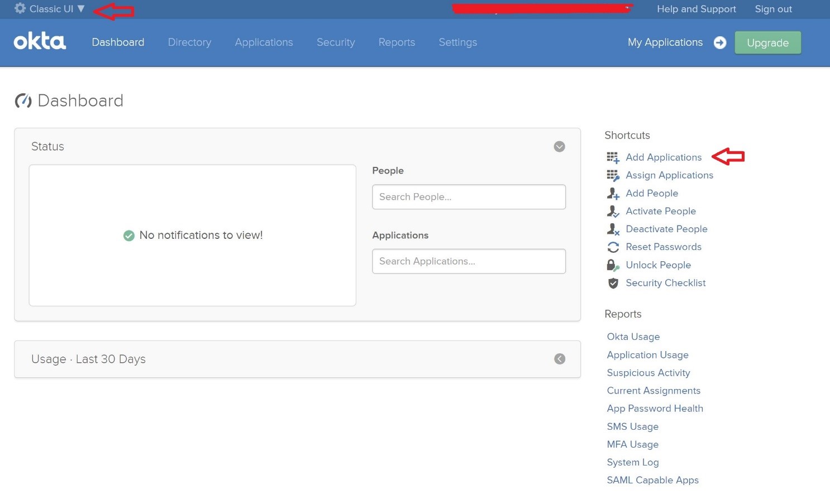Click the Reset Passwords refresh icon
The width and height of the screenshot is (830, 504).
pos(613,247)
